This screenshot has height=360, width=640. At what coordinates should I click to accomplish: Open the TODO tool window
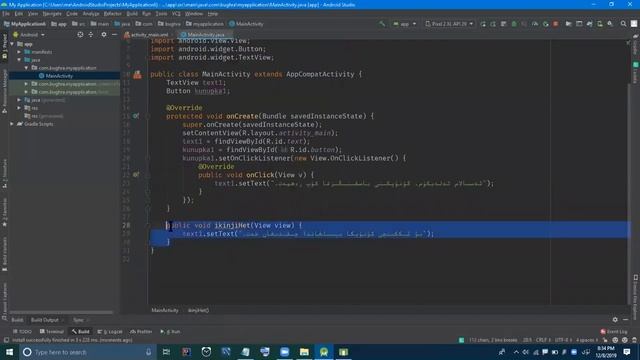click(x=22, y=331)
